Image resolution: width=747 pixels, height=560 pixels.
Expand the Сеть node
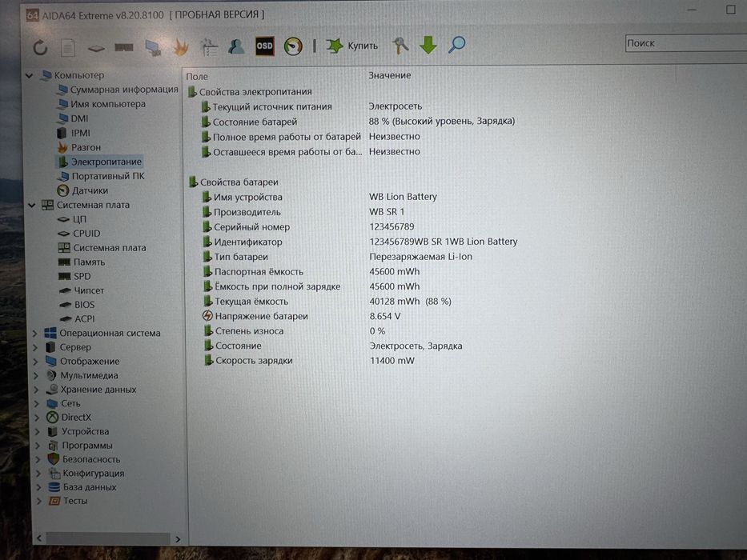[x=37, y=404]
